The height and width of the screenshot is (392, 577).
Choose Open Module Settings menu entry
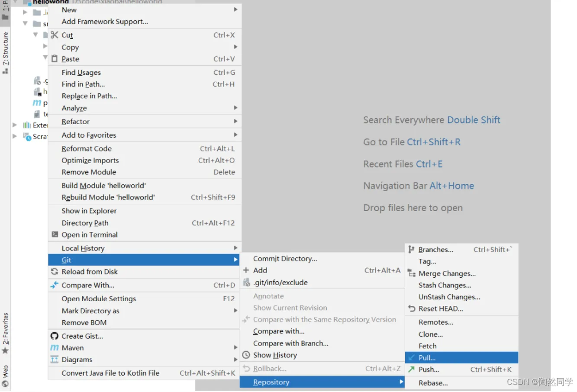point(145,299)
